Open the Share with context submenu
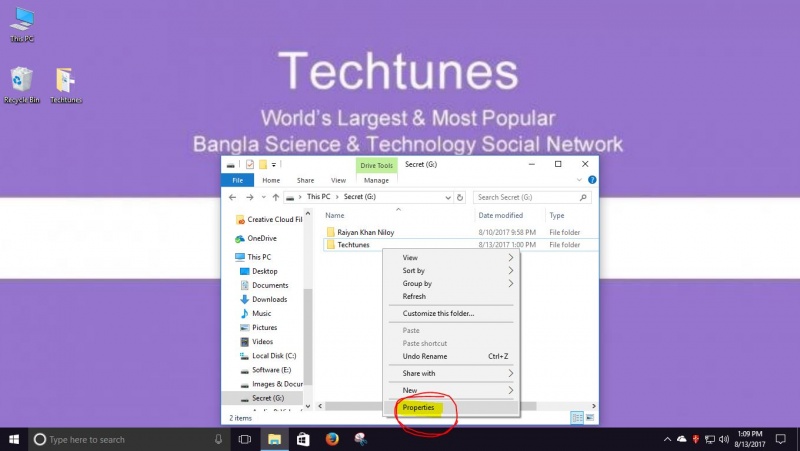Image resolution: width=800 pixels, height=451 pixels. [x=452, y=373]
